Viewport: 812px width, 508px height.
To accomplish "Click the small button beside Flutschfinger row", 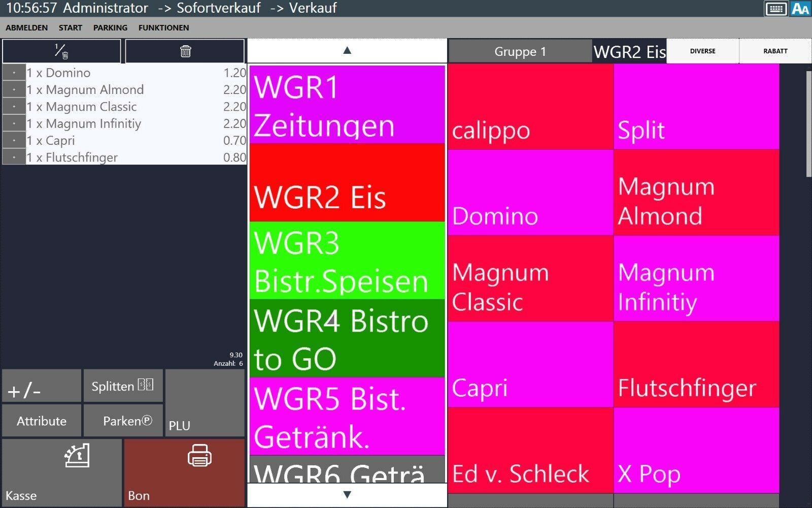I will tap(14, 157).
